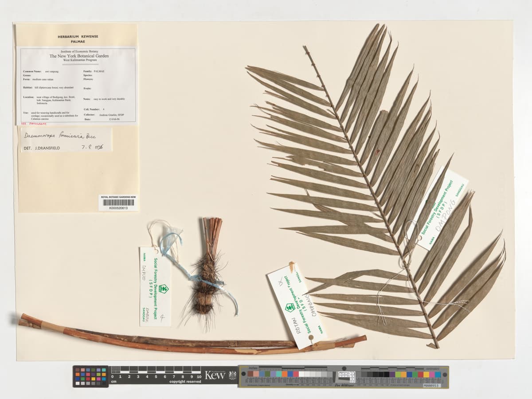This screenshot has width=532, height=399.
Task: Click "Institute of Economic Botany" line
Action: [79, 52]
